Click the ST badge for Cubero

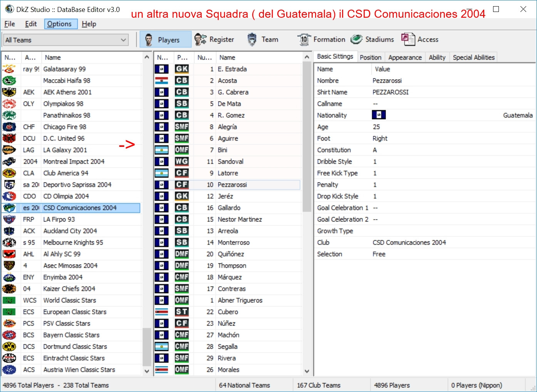click(x=181, y=312)
